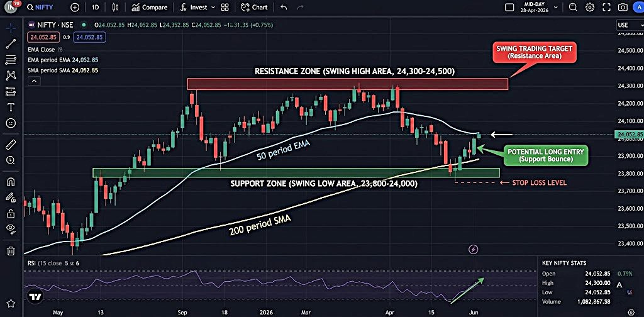This screenshot has width=644, height=317.
Task: Open the emoji icons tool
Action: coord(11,123)
